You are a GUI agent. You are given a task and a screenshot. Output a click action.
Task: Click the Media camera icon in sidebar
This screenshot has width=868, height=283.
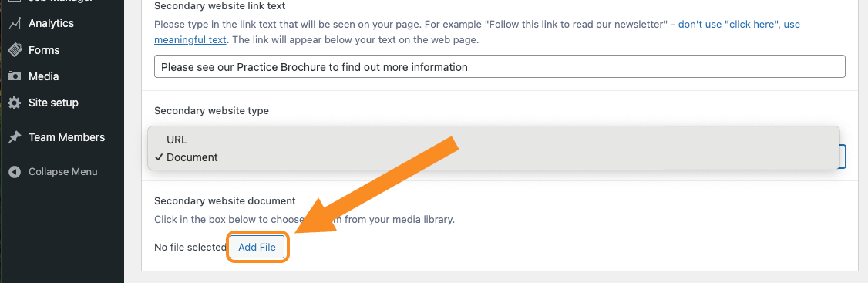(15, 76)
